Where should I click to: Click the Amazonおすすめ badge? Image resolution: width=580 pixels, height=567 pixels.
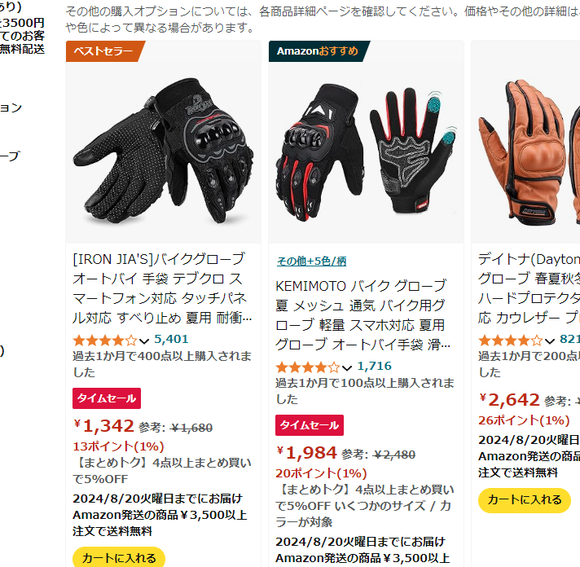point(319,51)
